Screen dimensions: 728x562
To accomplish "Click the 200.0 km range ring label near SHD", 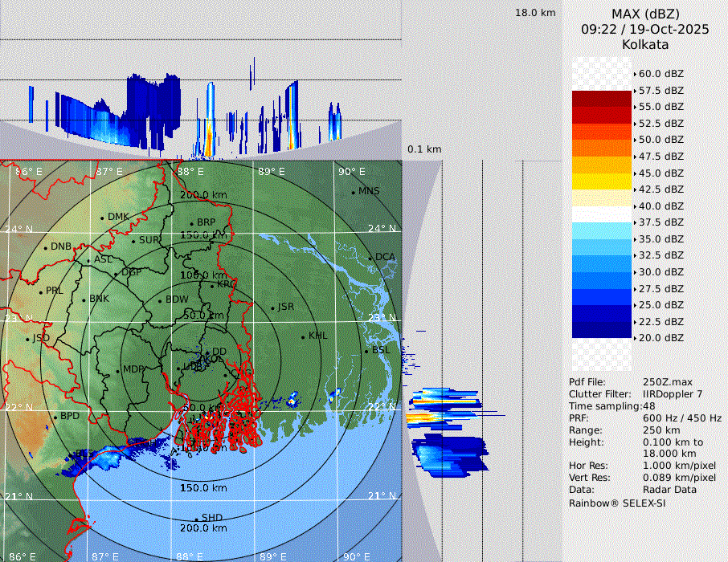I will point(203,528).
